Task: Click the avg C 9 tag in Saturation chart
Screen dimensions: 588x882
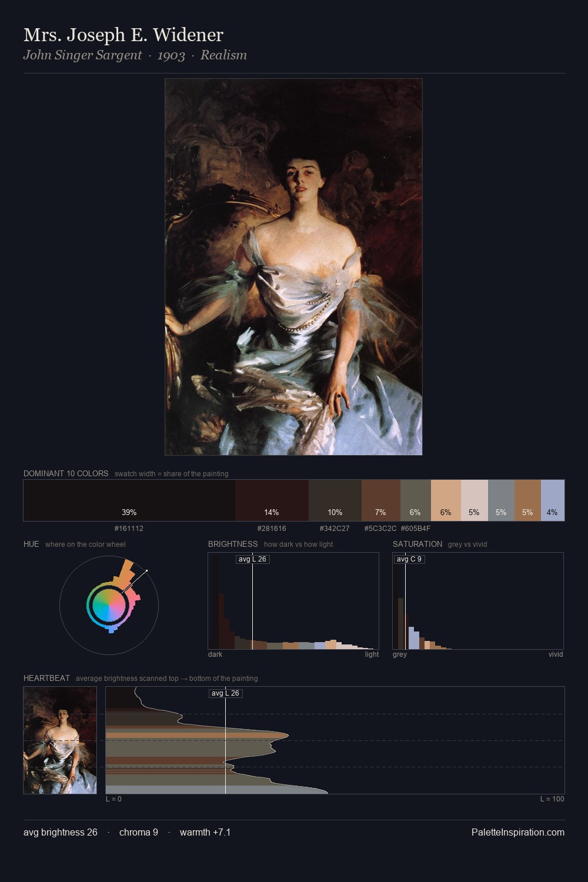Action: coord(409,559)
